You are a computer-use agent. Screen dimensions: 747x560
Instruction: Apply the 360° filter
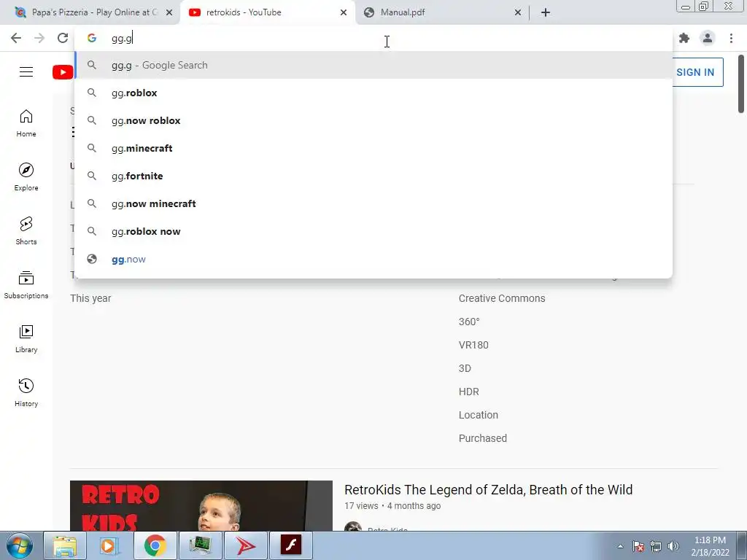pyautogui.click(x=469, y=322)
